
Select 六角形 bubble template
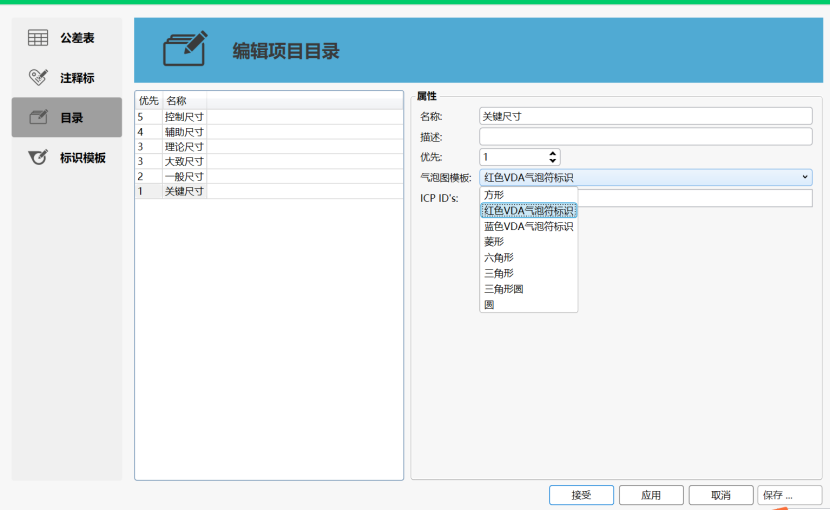[x=498, y=258]
